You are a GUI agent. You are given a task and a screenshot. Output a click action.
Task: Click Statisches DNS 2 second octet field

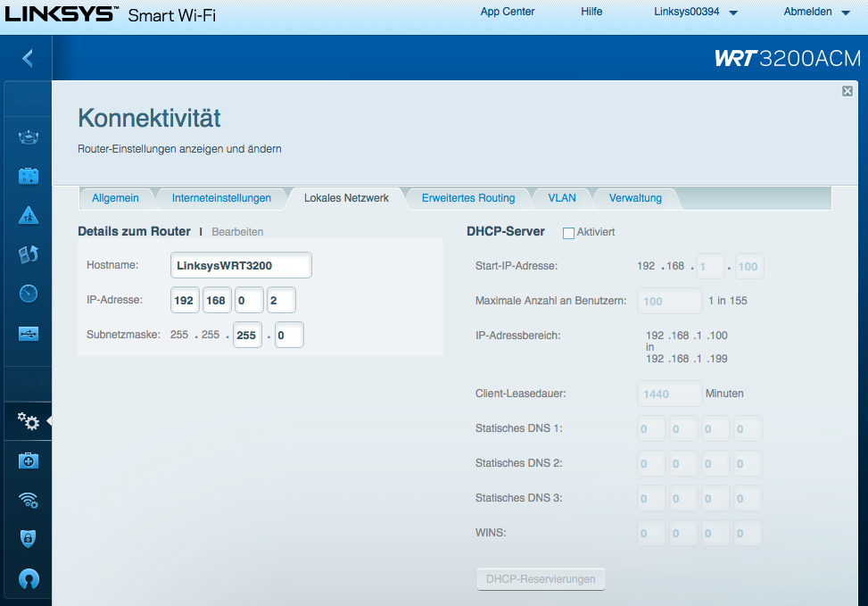[x=683, y=463]
